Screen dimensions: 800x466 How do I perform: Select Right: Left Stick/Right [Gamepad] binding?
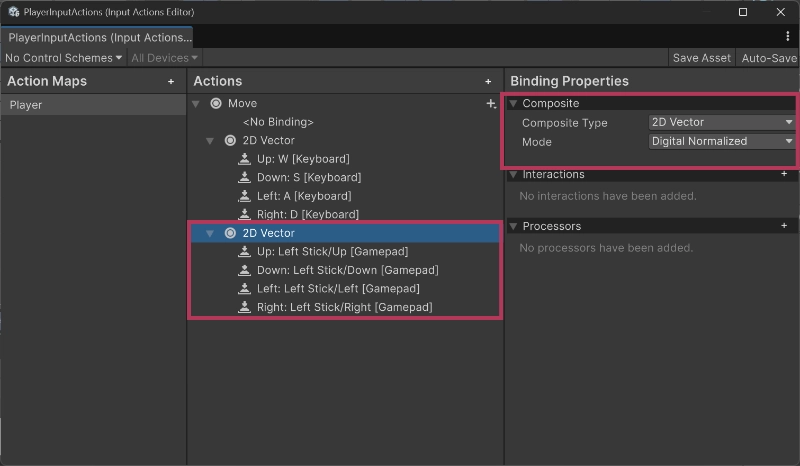(344, 307)
